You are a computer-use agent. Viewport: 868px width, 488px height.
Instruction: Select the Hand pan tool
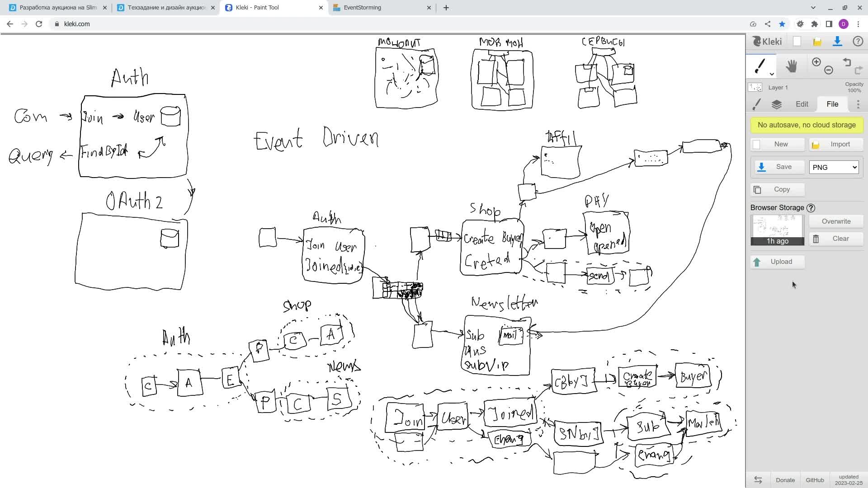(x=791, y=66)
